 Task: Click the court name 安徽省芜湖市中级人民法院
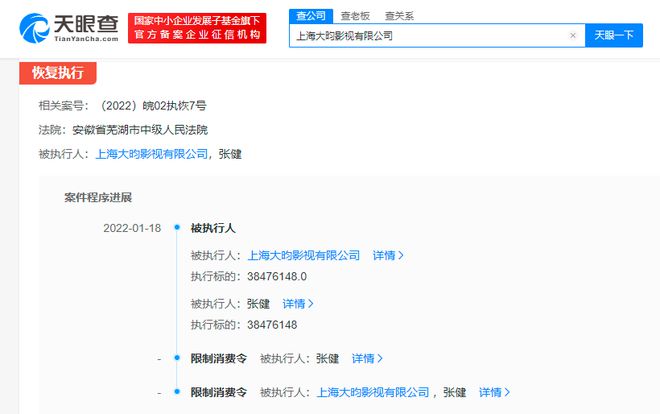140,130
